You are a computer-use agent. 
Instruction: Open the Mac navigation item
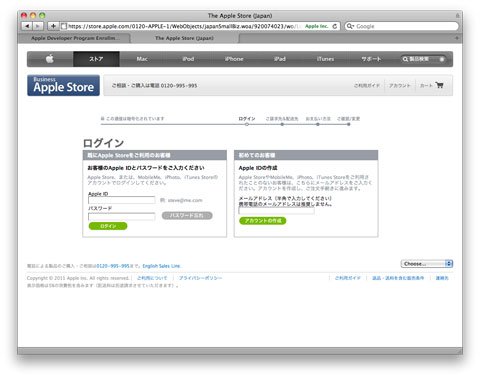[142, 59]
